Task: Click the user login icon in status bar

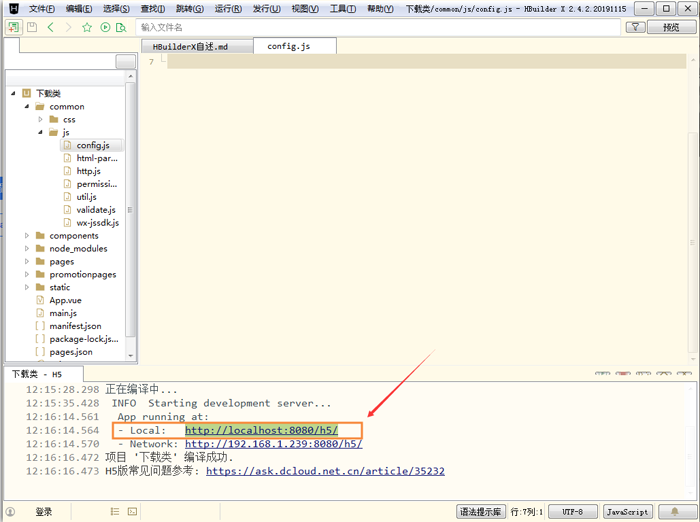Action: tap(11, 512)
